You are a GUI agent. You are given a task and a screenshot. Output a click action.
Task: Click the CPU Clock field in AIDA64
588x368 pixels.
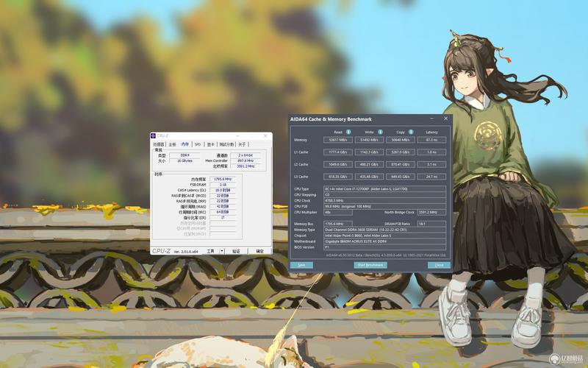[384, 200]
